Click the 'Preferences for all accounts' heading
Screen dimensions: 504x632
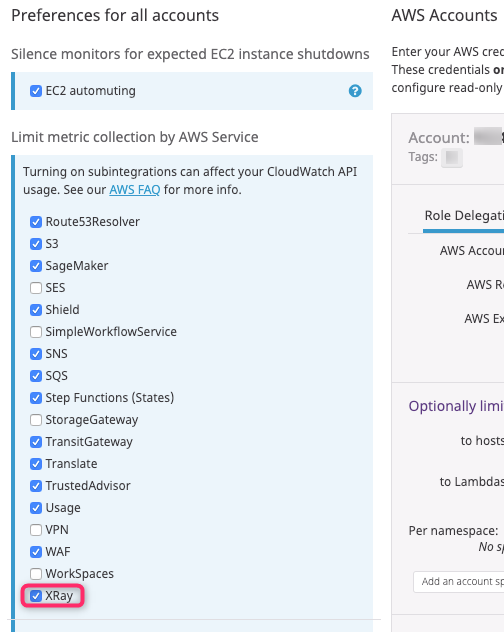click(115, 16)
